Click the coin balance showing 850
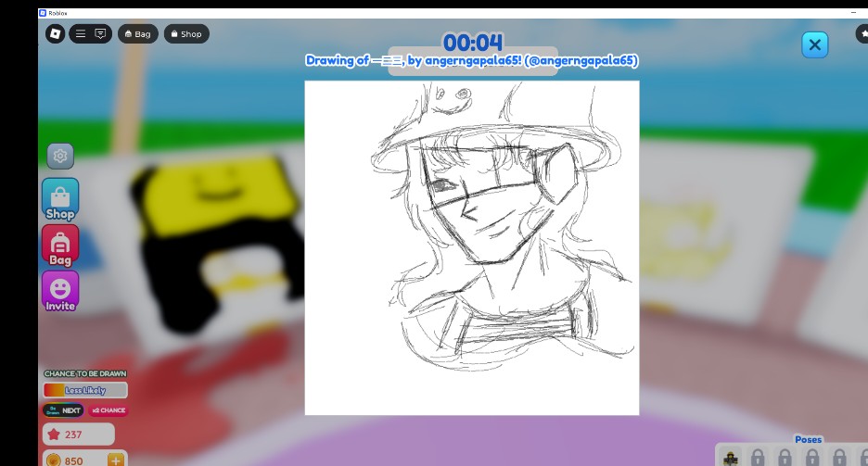868x466 pixels. tap(74, 460)
